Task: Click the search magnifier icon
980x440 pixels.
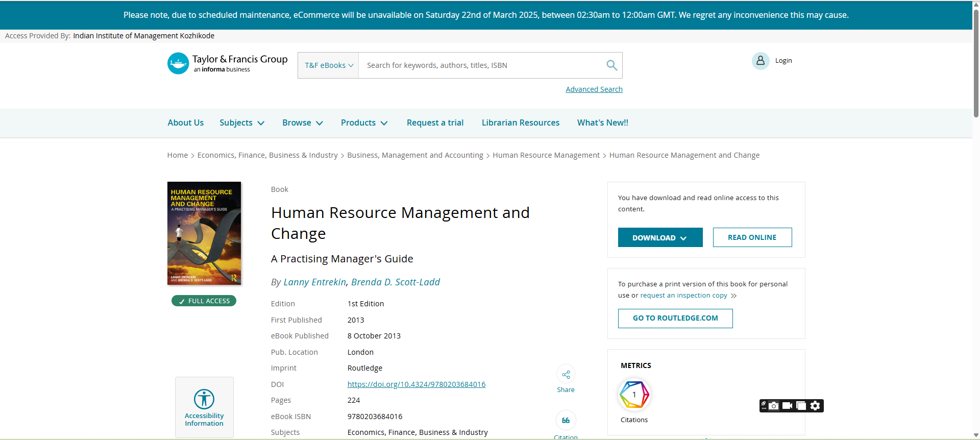Action: coord(611,65)
